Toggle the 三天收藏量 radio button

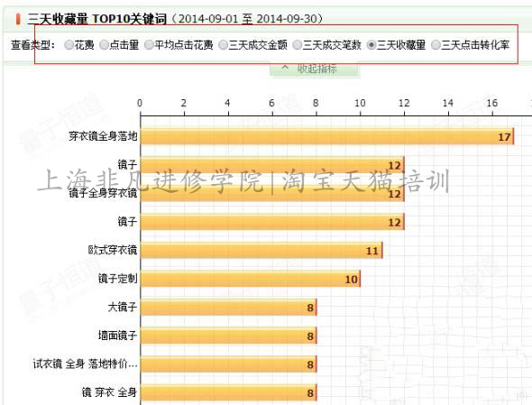pos(371,45)
